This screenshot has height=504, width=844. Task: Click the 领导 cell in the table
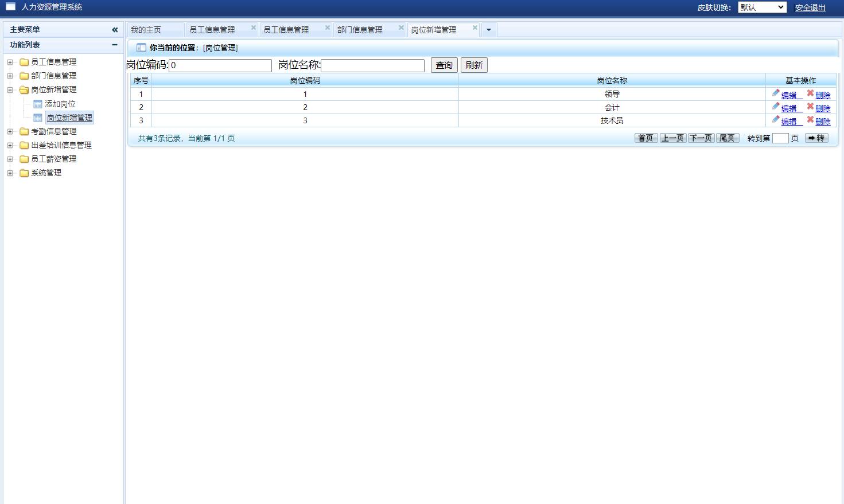tap(612, 94)
